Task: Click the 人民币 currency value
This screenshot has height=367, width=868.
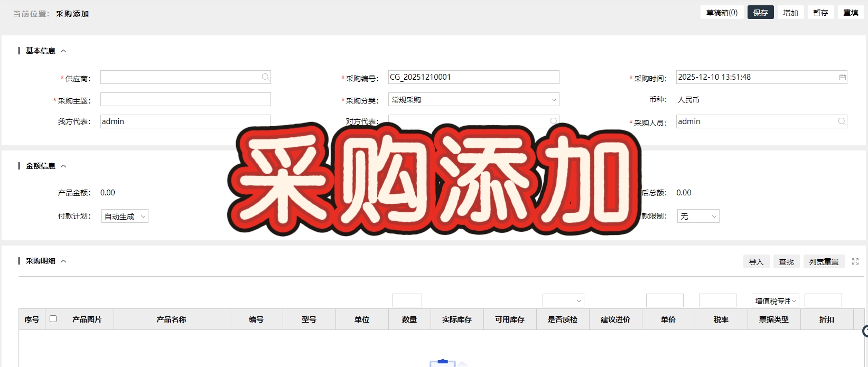Action: [688, 100]
